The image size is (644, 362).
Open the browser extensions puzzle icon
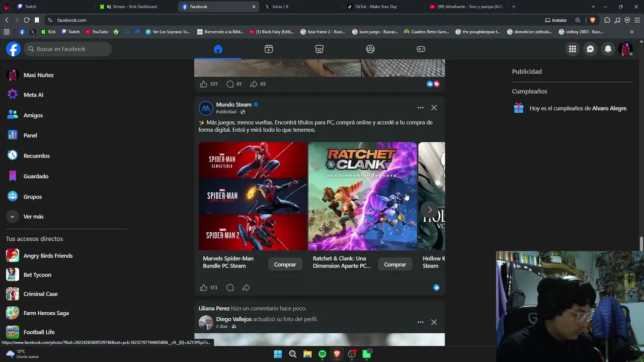click(607, 20)
